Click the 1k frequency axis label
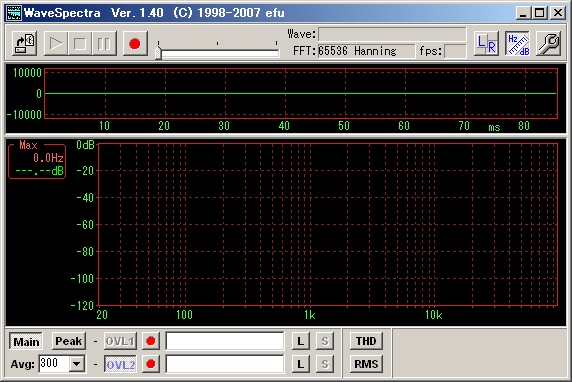The image size is (572, 382). (310, 315)
